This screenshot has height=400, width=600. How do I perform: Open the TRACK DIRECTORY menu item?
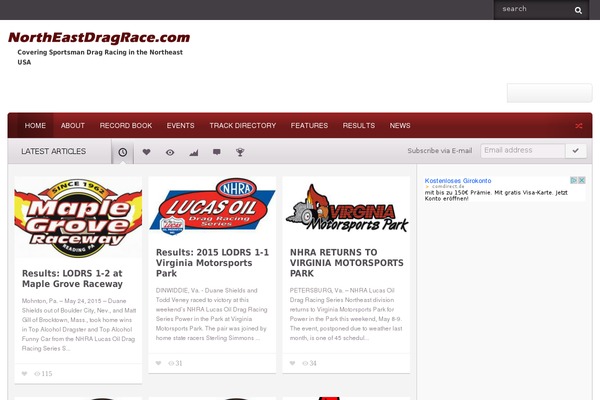coord(243,126)
